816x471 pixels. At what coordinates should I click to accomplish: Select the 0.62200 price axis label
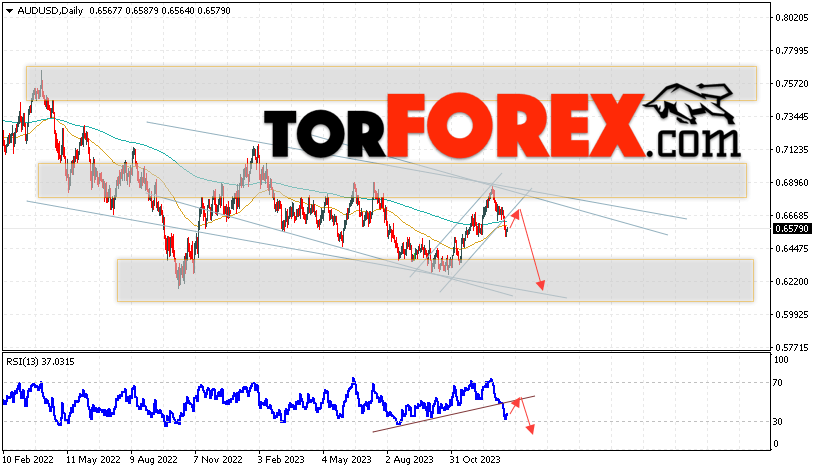792,282
